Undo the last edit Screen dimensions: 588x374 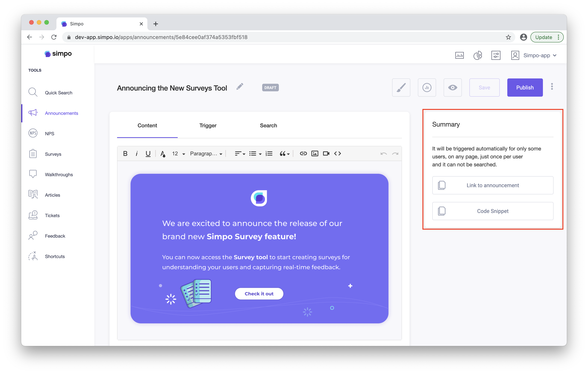click(383, 153)
